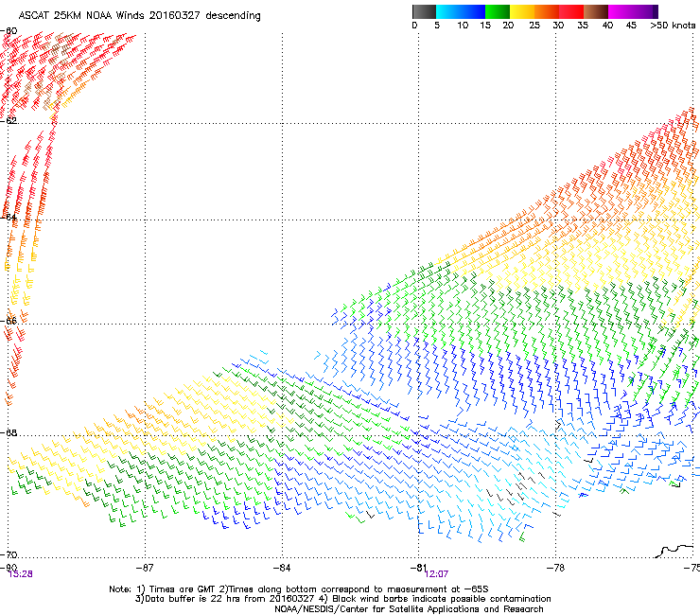The width and height of the screenshot is (700, 615).
Task: Click the longitude label '-78'
Action: point(555,568)
